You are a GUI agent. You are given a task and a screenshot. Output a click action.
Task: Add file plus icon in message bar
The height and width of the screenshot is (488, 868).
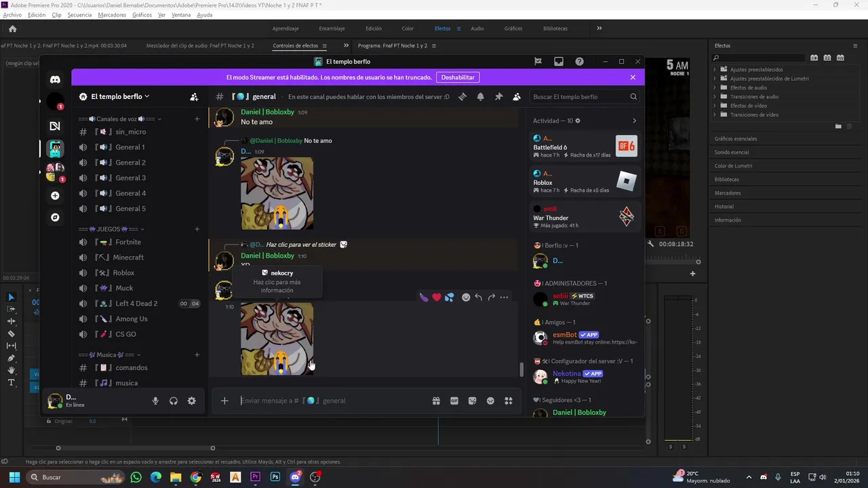[x=224, y=401]
